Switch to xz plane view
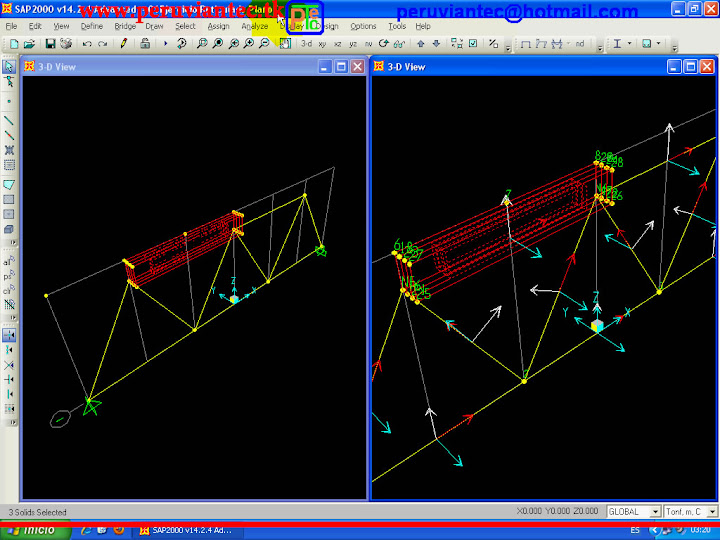The width and height of the screenshot is (720, 540). (x=338, y=44)
